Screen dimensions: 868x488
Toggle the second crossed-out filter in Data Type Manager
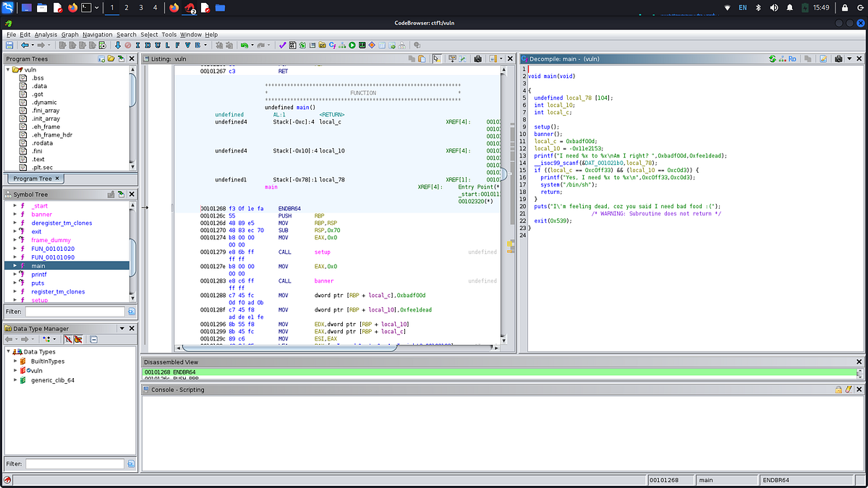click(77, 339)
